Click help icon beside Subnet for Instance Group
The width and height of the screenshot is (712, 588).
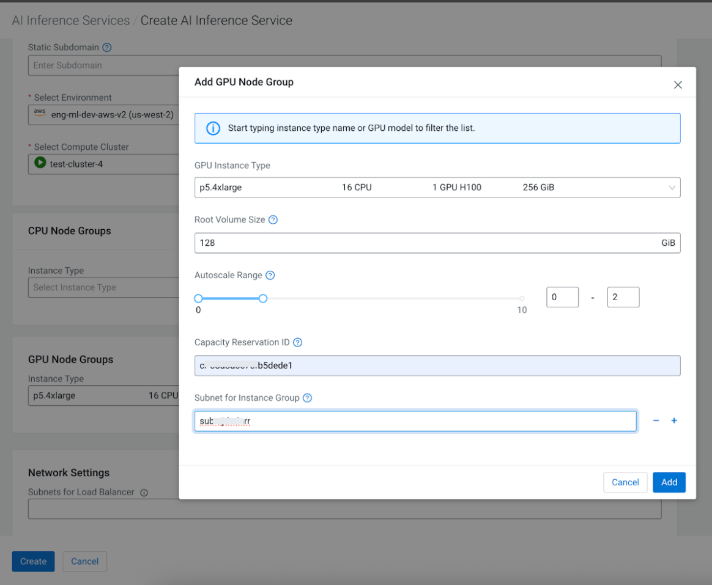pos(307,398)
